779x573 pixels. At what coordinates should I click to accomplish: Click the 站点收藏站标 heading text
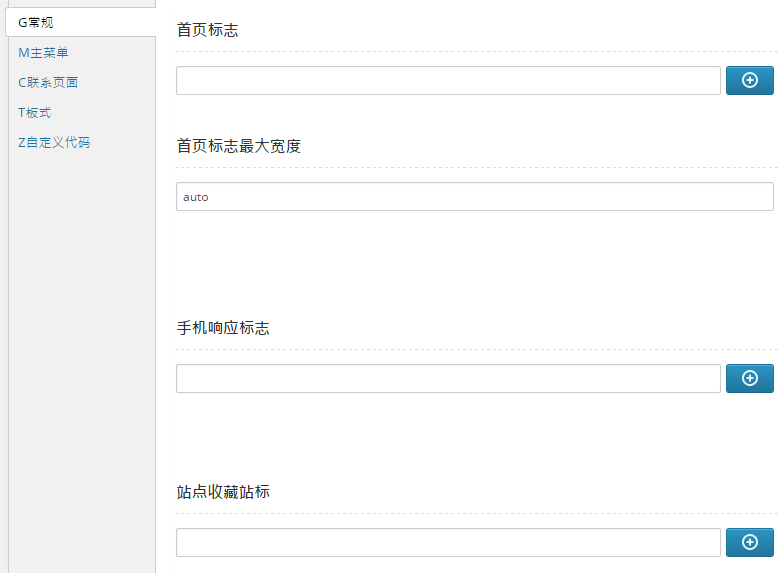tap(223, 492)
